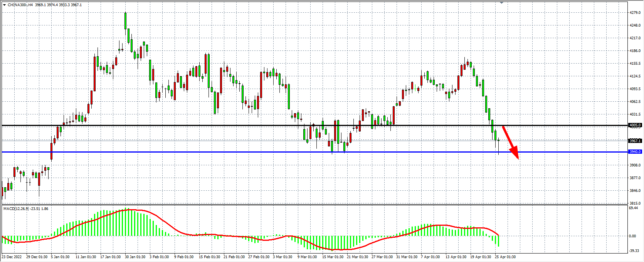Click the MACD(12,26,9) indicator label

15,209
